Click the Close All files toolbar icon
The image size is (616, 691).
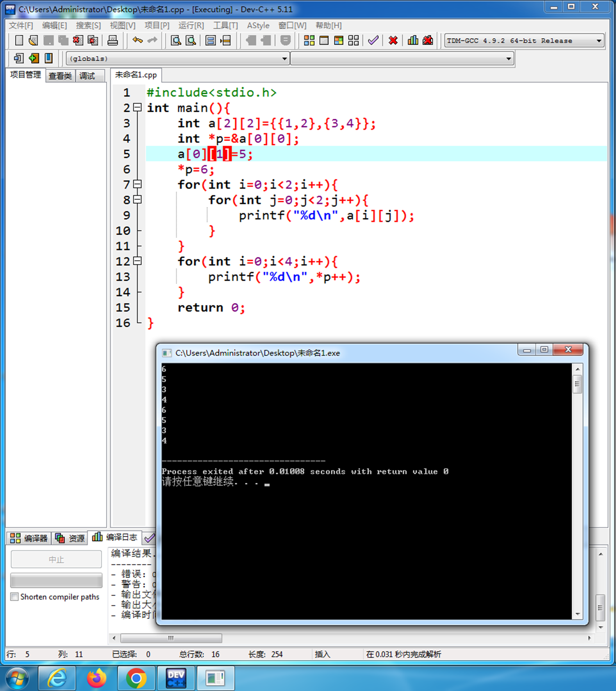tap(93, 40)
